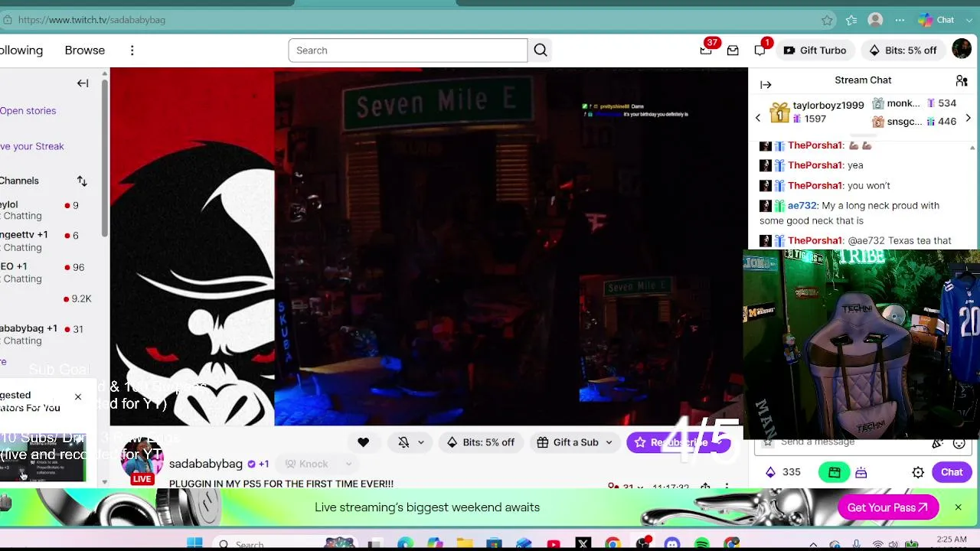
Task: Sort followed channels with arrows icon
Action: [x=82, y=181]
